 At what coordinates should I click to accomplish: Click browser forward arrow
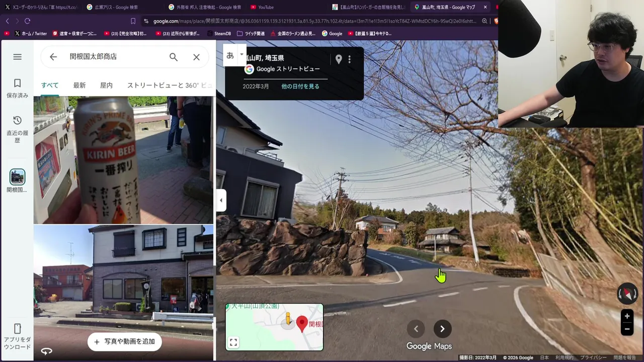click(x=17, y=21)
